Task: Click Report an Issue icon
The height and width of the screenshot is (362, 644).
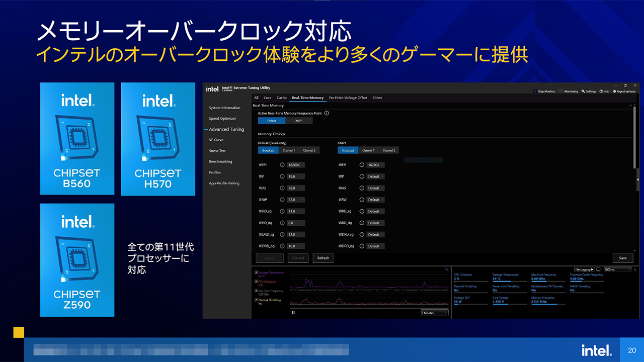Action: click(x=614, y=92)
